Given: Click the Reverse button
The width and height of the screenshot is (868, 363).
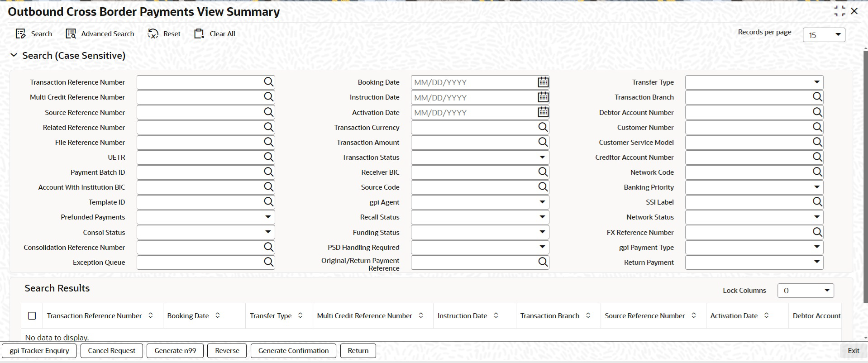Looking at the screenshot, I should point(227,351).
